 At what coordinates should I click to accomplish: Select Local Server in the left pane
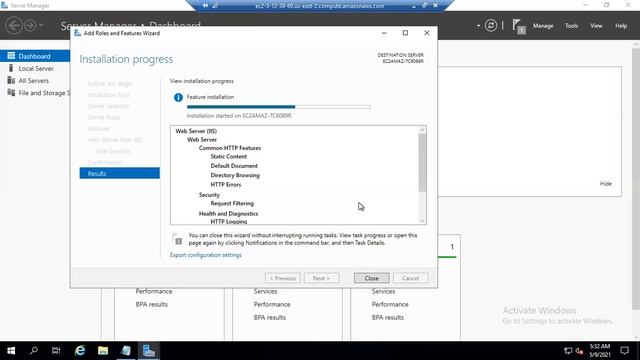35,68
